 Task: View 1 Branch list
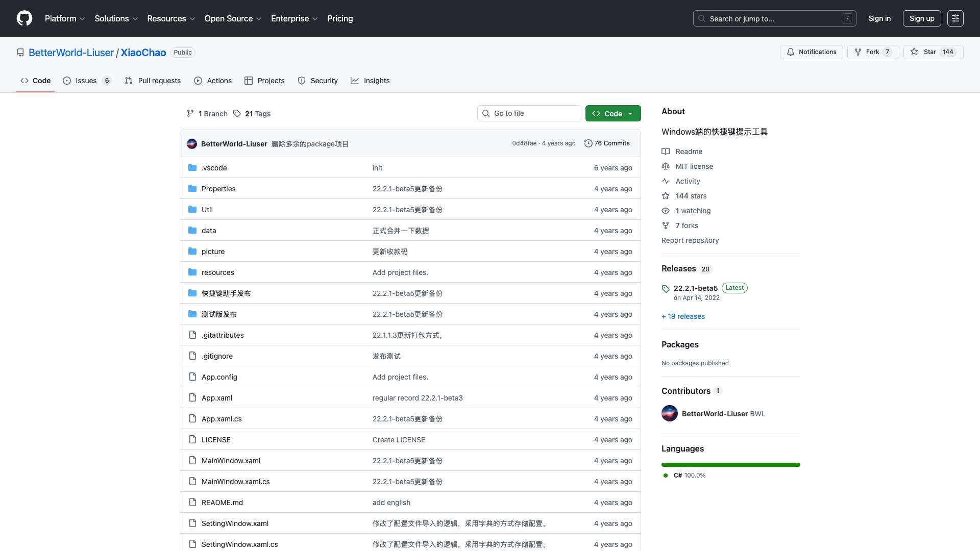(x=207, y=113)
